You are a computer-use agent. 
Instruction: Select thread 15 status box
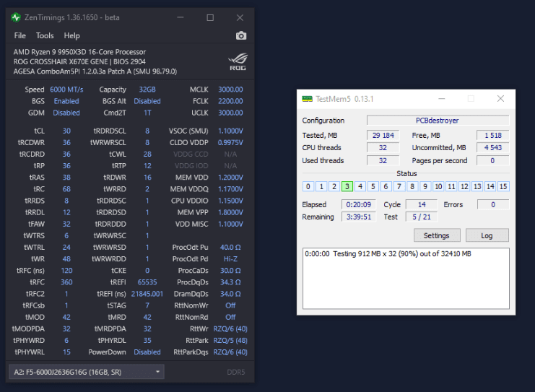coord(503,186)
